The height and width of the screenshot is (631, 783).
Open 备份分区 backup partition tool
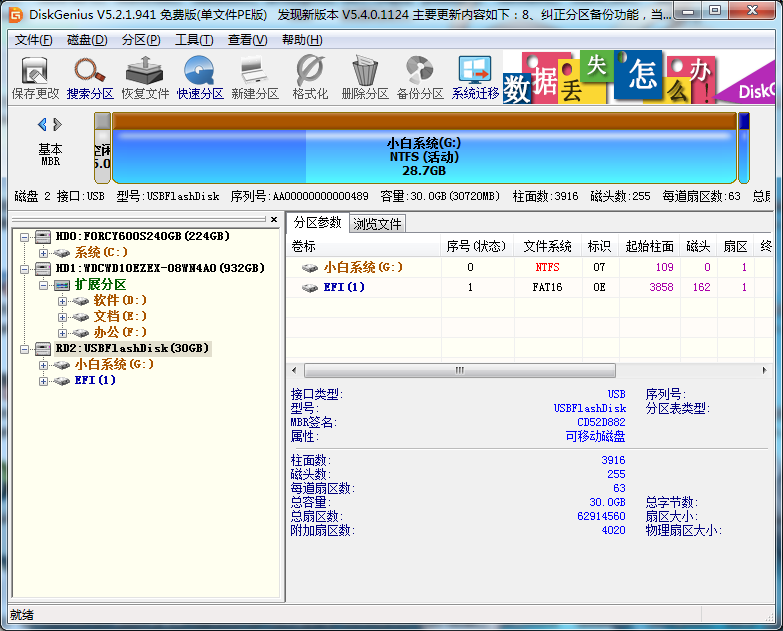coord(419,77)
